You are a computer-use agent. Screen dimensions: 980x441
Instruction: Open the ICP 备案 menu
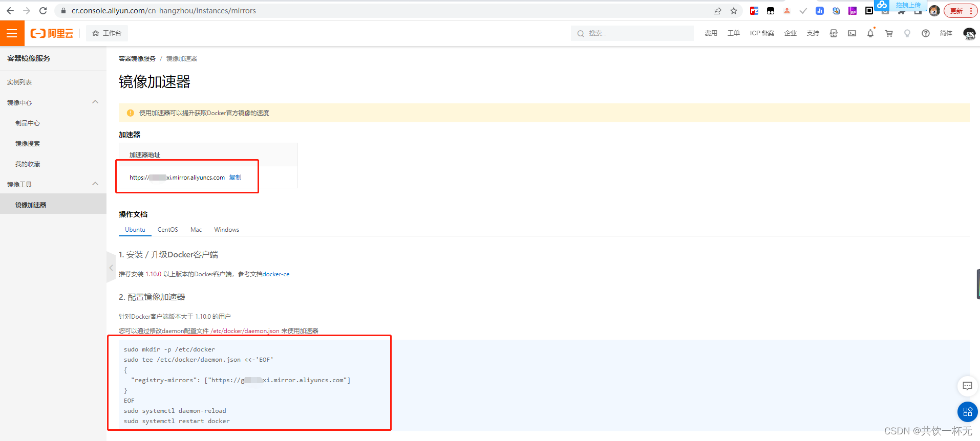(762, 33)
